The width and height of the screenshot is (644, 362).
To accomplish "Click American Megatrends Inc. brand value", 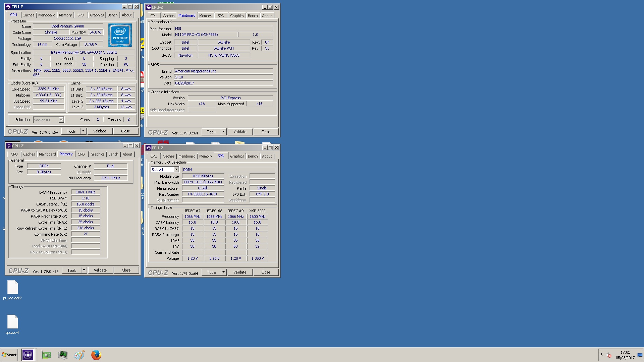I will coord(223,71).
